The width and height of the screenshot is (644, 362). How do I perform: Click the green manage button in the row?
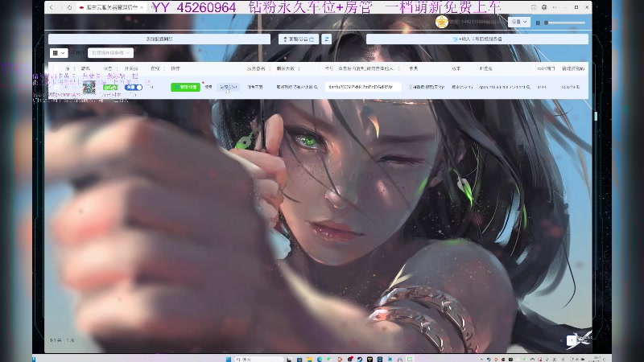click(x=185, y=87)
